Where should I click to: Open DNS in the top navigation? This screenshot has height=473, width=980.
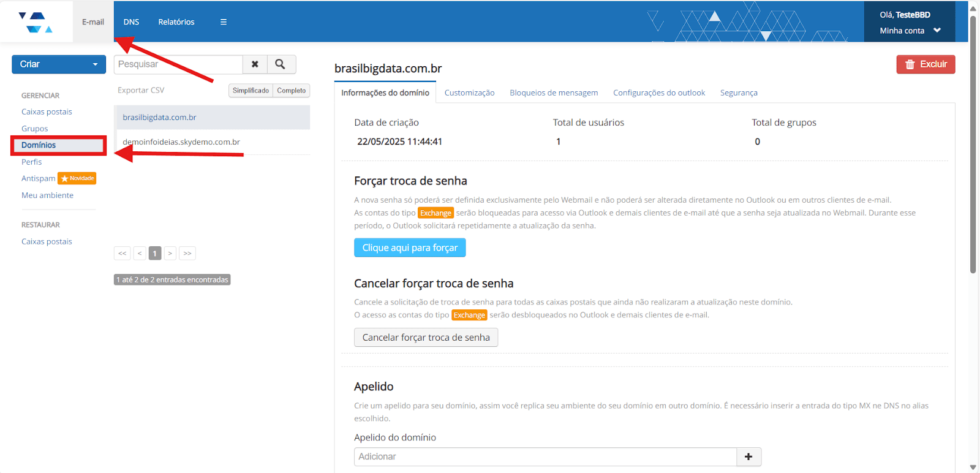click(131, 22)
